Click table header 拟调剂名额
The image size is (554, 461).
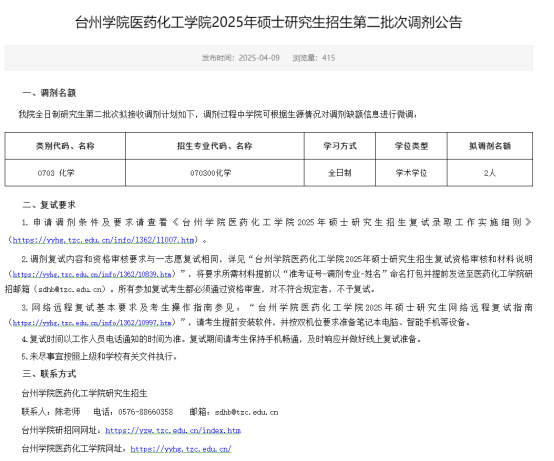[x=490, y=146]
